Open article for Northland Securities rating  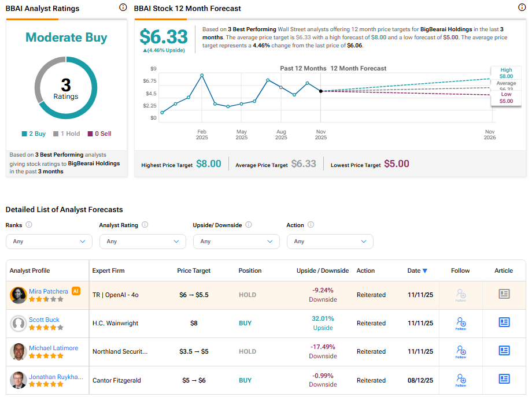point(504,351)
